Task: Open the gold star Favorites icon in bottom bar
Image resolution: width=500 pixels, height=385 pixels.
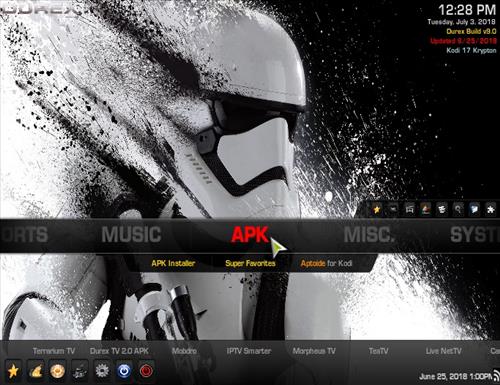Action: pyautogui.click(x=13, y=371)
